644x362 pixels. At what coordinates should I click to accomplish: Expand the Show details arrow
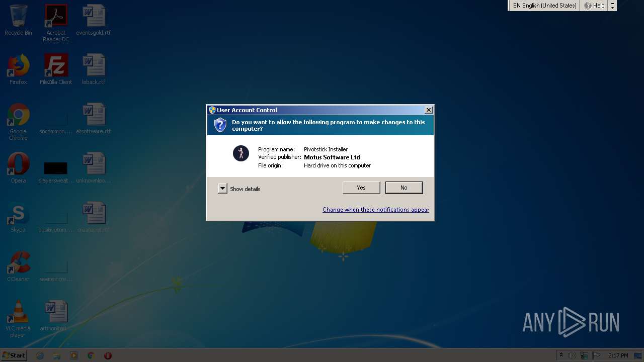[222, 189]
